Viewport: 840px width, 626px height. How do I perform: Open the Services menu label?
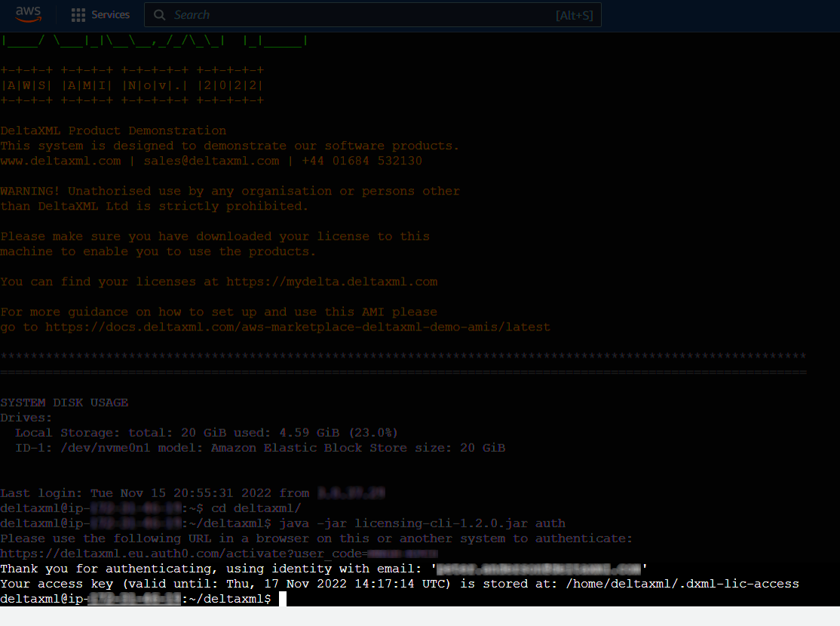(110, 15)
